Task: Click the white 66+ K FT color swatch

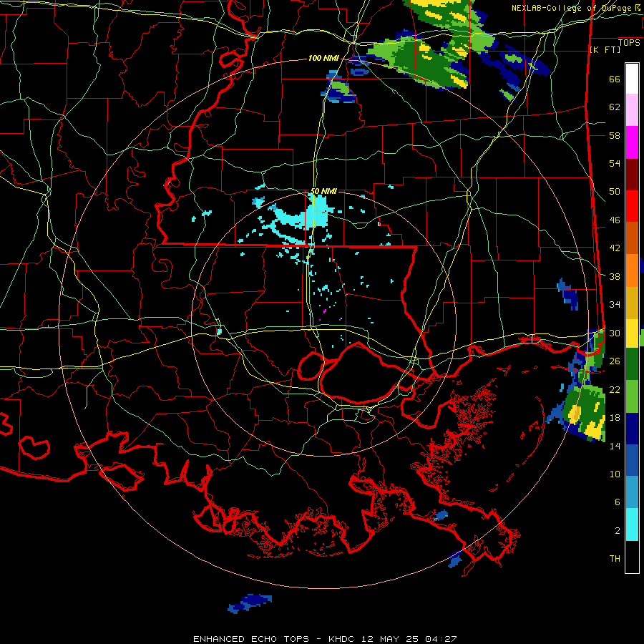Action: point(632,79)
